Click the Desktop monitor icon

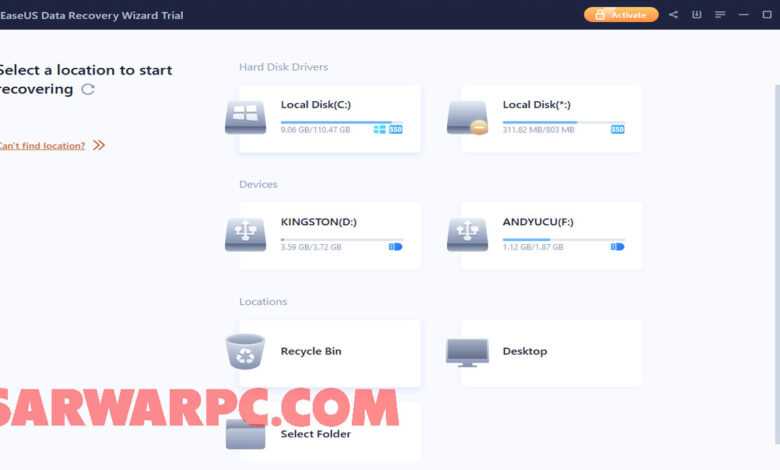point(467,353)
